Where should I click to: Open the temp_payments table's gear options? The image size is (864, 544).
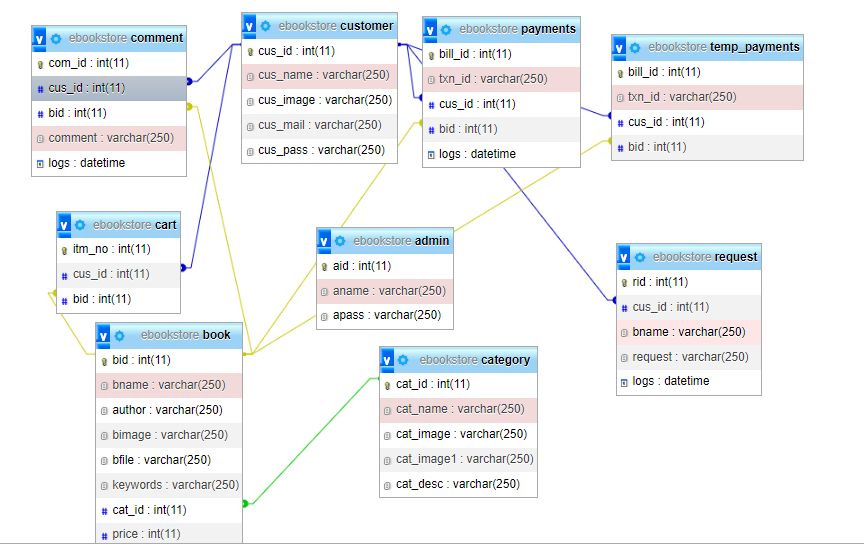[x=635, y=47]
